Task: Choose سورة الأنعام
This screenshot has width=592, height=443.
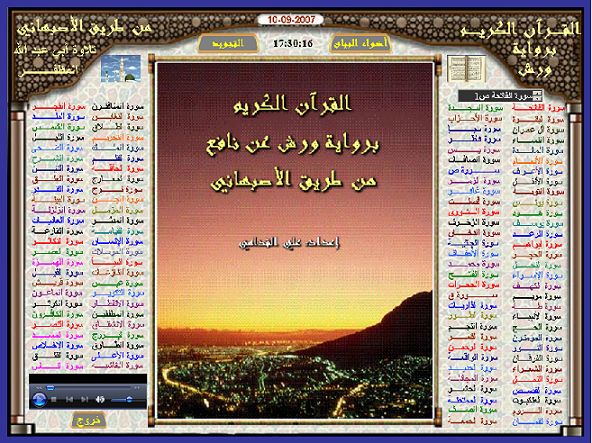Action: 538,161
